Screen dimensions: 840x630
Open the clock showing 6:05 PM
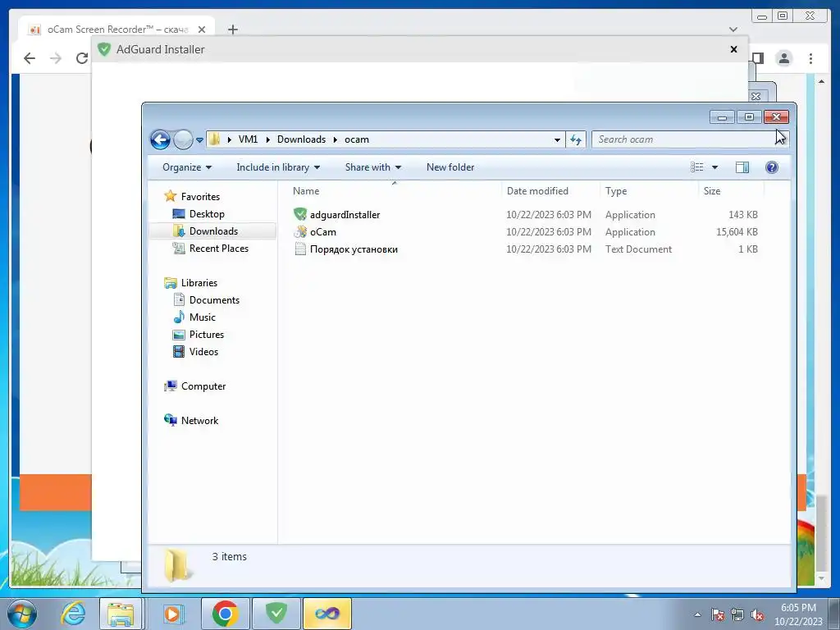pos(798,614)
